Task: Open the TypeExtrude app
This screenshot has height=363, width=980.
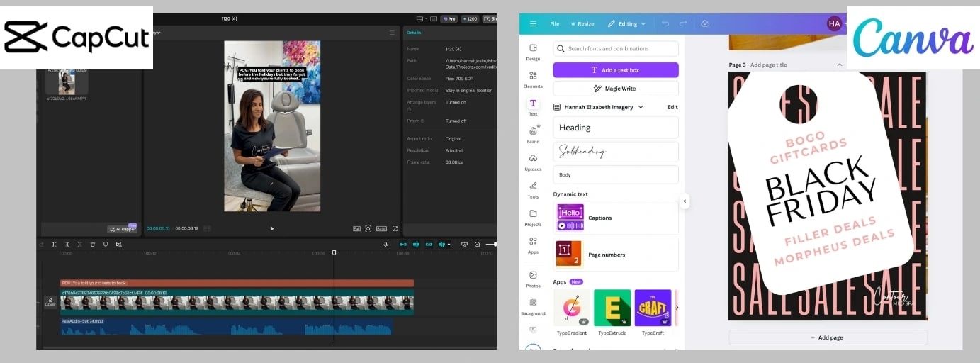Action: (612, 308)
